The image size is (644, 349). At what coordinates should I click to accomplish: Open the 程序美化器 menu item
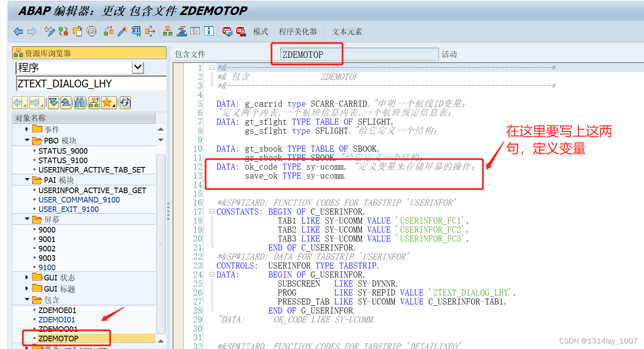298,31
